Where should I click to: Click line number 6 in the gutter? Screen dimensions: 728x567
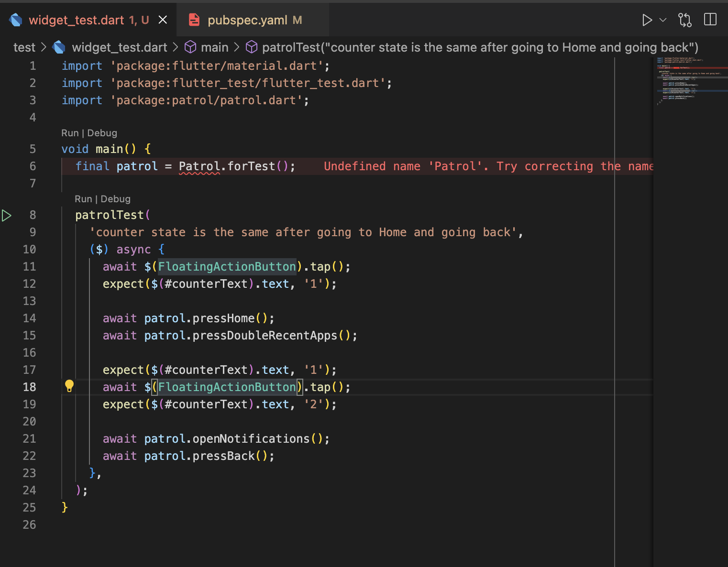(33, 166)
